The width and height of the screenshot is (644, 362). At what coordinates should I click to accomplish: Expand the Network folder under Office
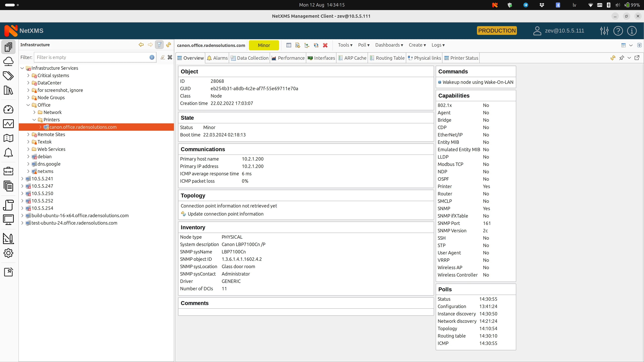[34, 112]
